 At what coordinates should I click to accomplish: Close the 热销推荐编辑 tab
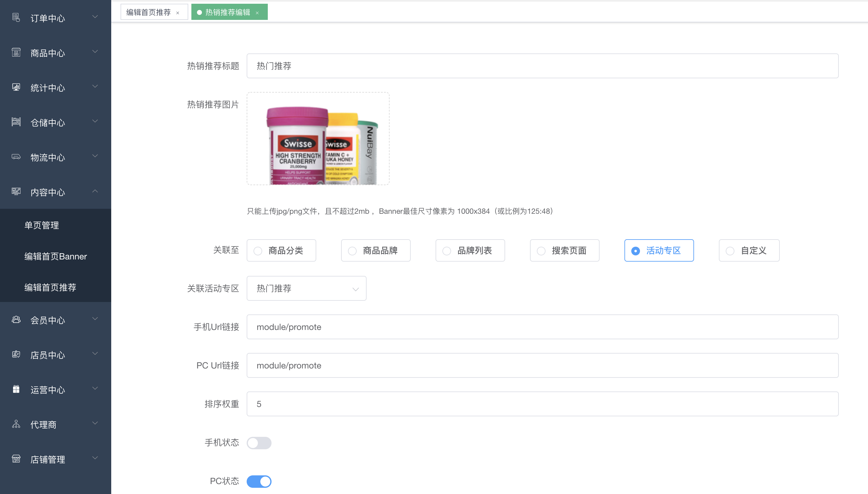coord(258,13)
